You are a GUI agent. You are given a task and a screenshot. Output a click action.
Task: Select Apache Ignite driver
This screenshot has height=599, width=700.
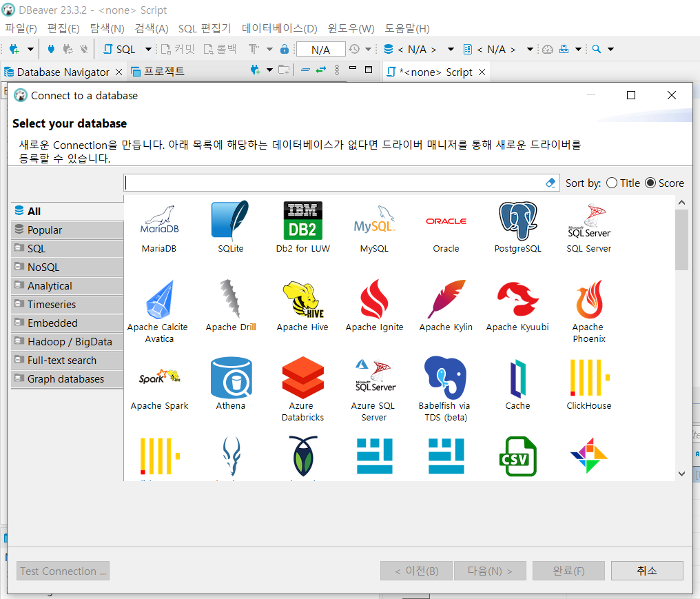[374, 305]
